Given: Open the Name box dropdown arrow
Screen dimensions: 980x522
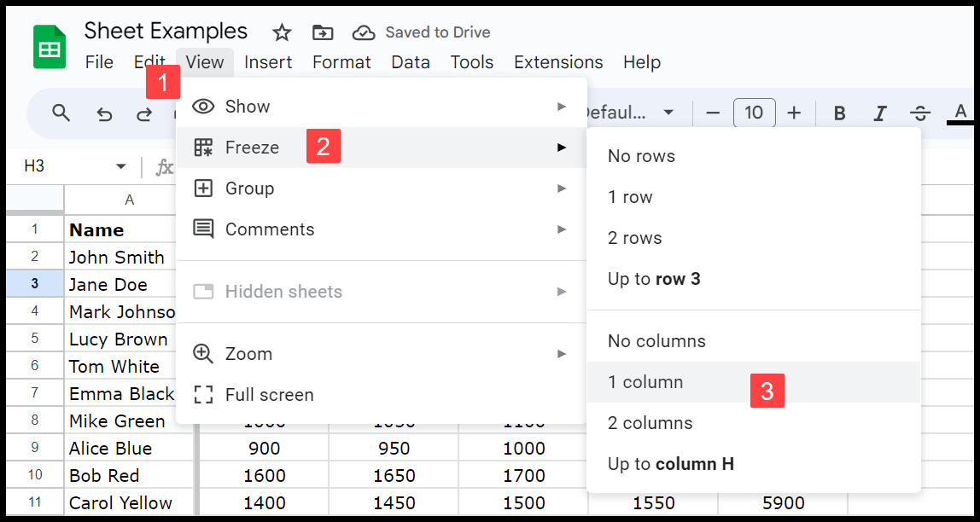Looking at the screenshot, I should point(120,166).
